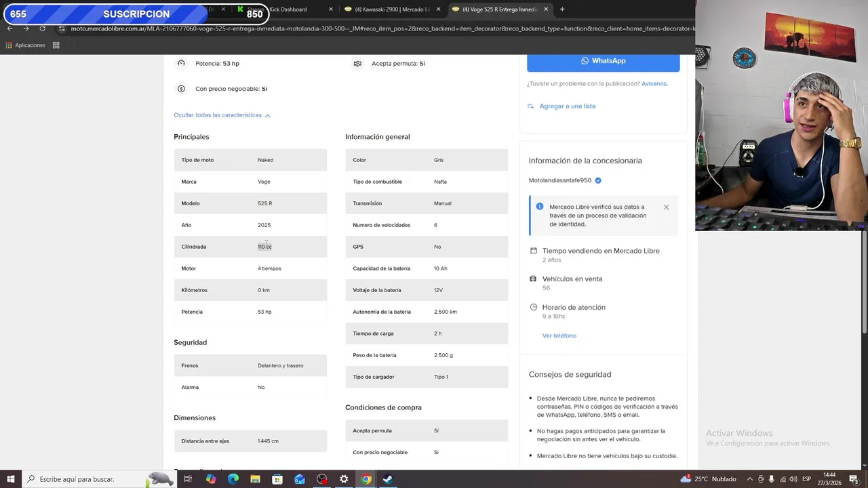Switch to the Kick Dashboard tab

coord(285,9)
